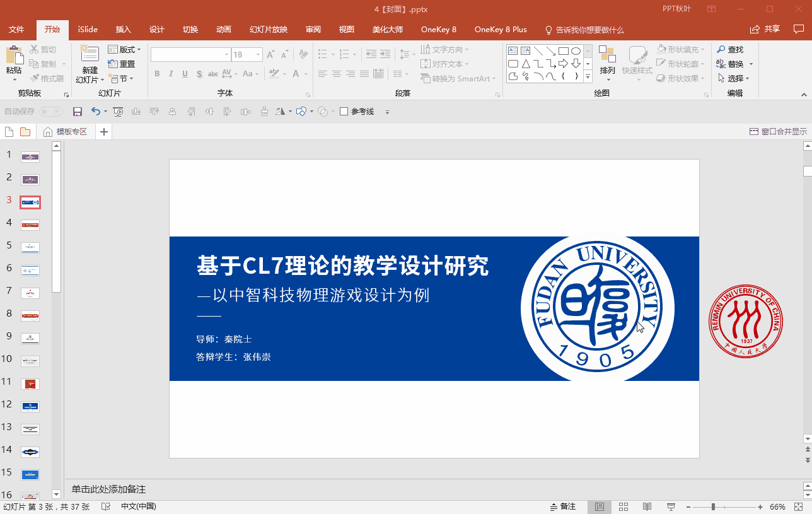The image size is (812, 514).
Task: Click the zoom slider handle
Action: (x=713, y=507)
